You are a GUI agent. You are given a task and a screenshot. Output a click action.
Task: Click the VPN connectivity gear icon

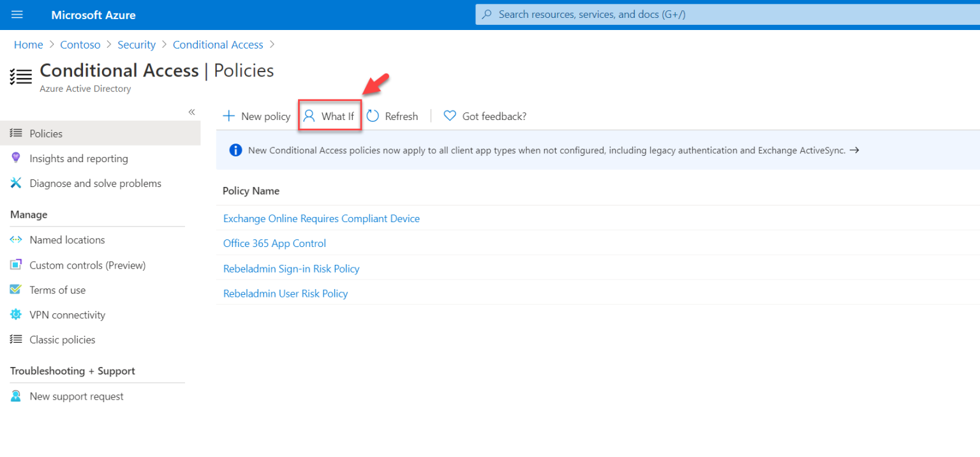(x=17, y=315)
